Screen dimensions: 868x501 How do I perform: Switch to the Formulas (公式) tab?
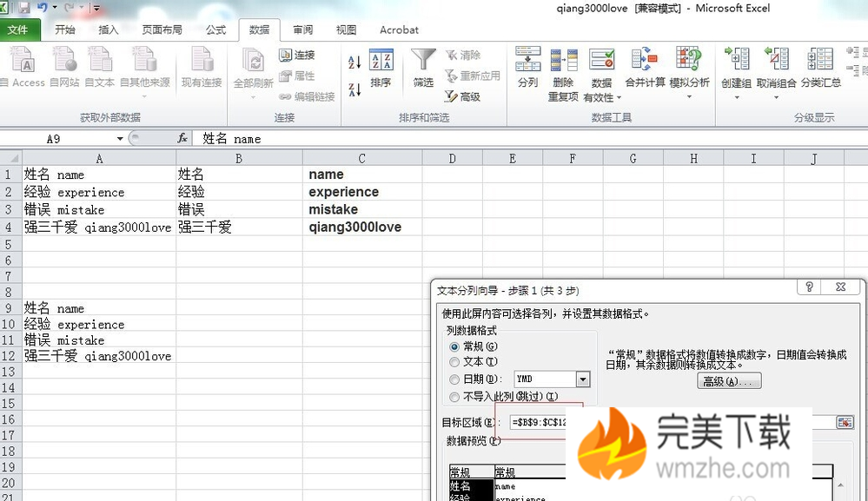coord(215,30)
